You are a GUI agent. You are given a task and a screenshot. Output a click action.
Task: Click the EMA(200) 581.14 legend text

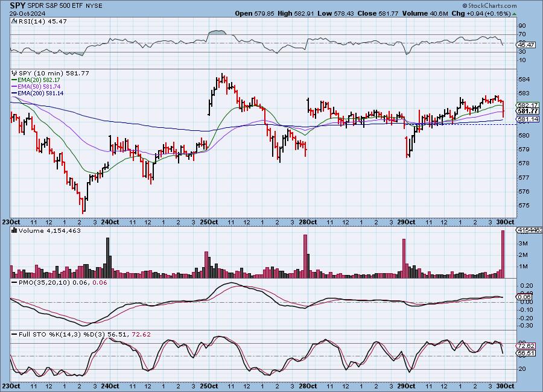click(40, 93)
